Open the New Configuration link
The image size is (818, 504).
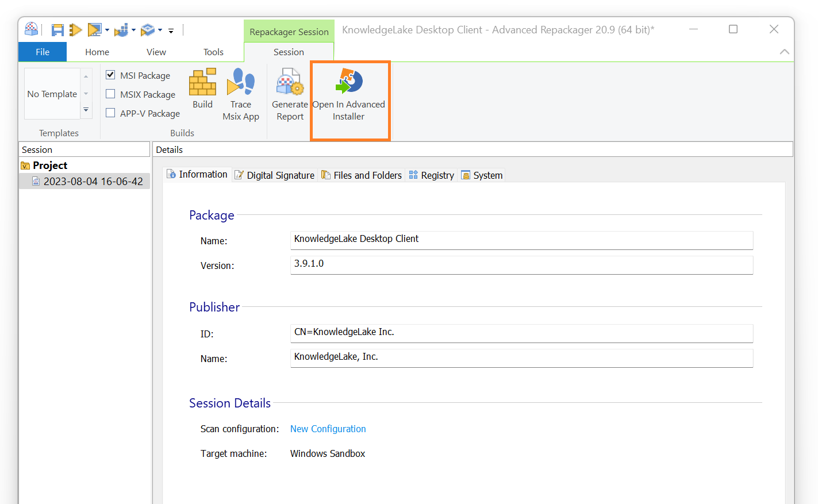(x=328, y=429)
